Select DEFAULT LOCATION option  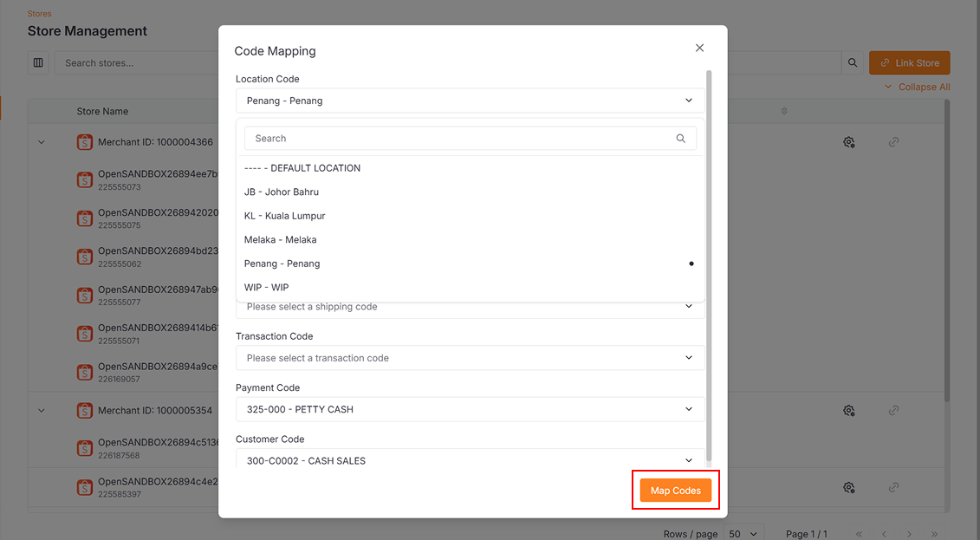(302, 168)
